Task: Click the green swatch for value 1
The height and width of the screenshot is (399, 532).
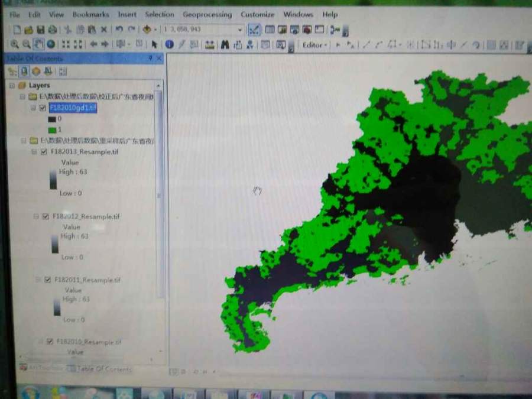Action: [52, 130]
